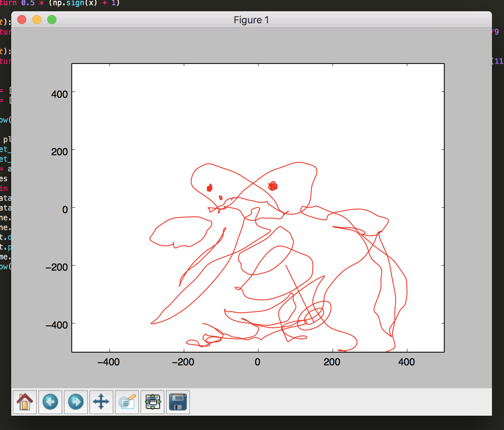
Task: Click the x-axis label 400
Action: click(406, 362)
